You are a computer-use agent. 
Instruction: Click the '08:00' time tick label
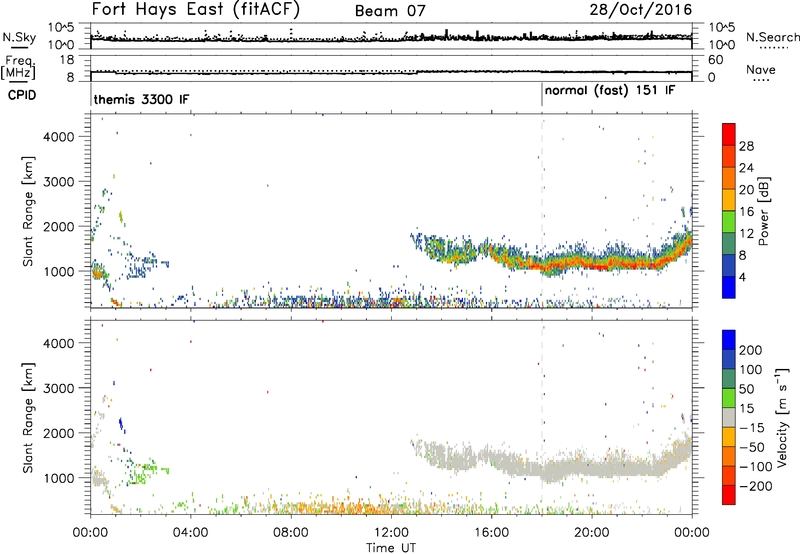tap(291, 533)
